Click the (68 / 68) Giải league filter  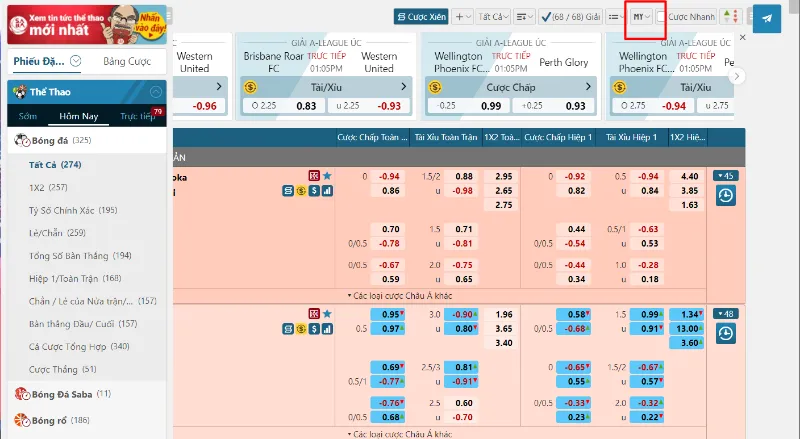click(x=571, y=17)
